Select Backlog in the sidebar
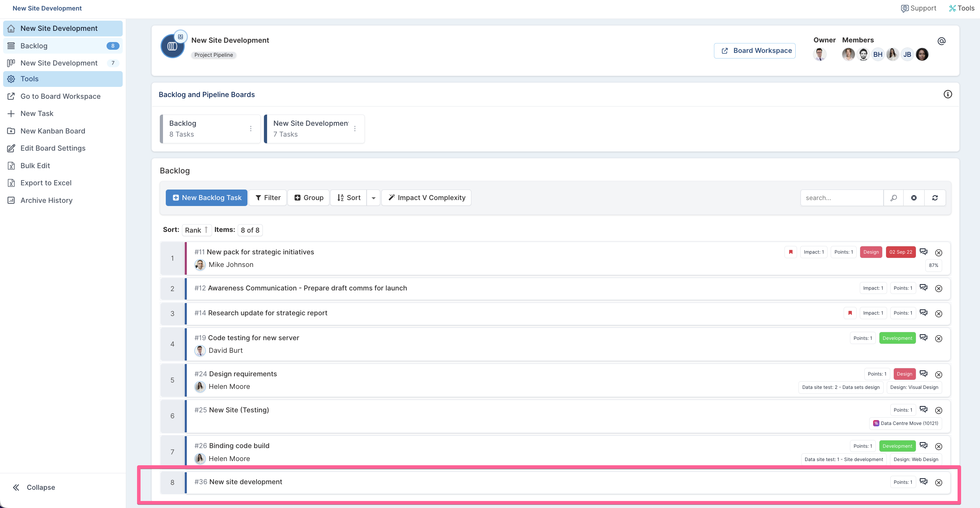Viewport: 980px width, 508px height. [x=63, y=46]
